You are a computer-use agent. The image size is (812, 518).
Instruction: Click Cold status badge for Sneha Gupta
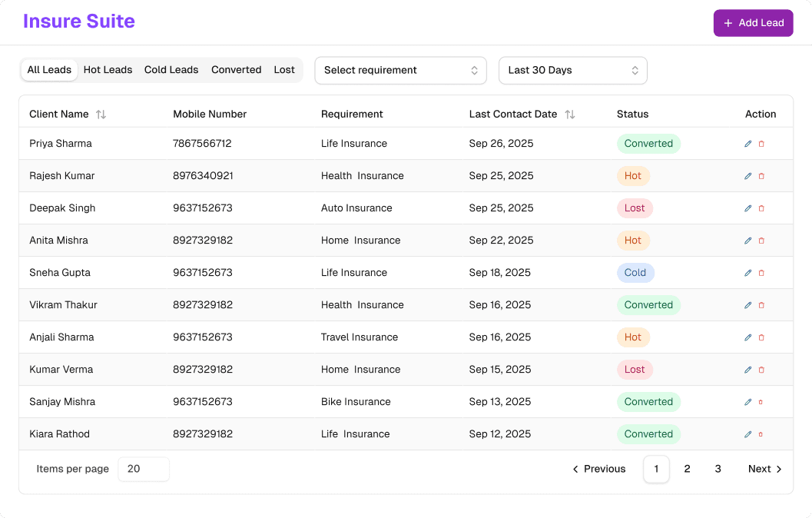pos(635,273)
